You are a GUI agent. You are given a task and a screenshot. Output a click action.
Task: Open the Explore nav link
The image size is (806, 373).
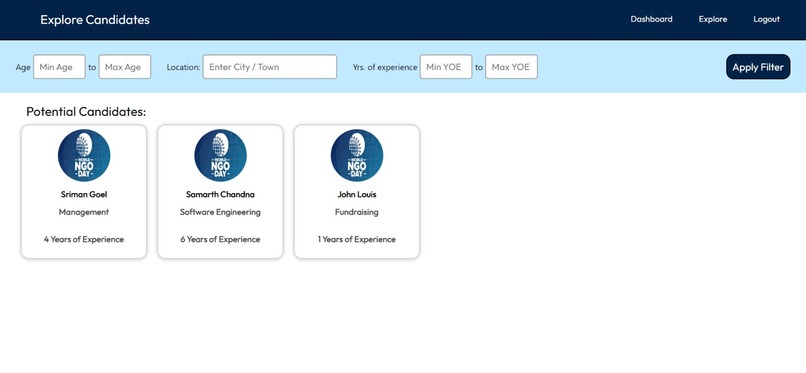pos(713,19)
